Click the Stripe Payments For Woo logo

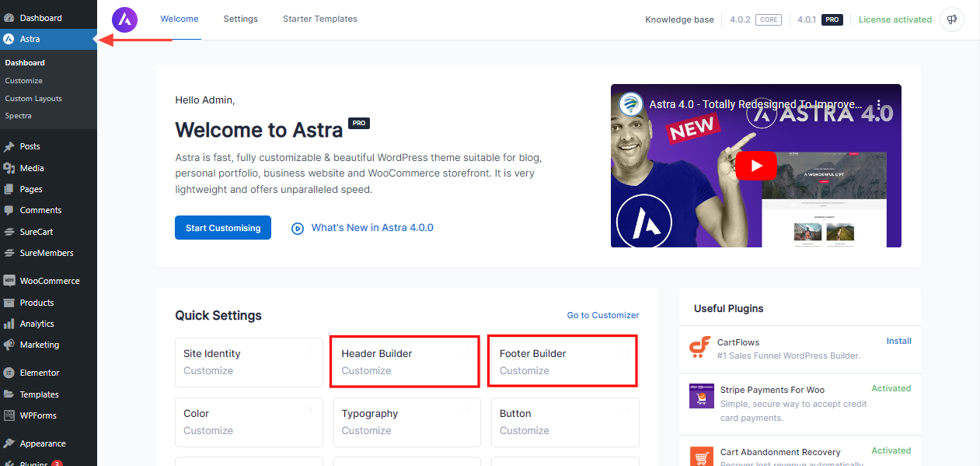pos(701,396)
